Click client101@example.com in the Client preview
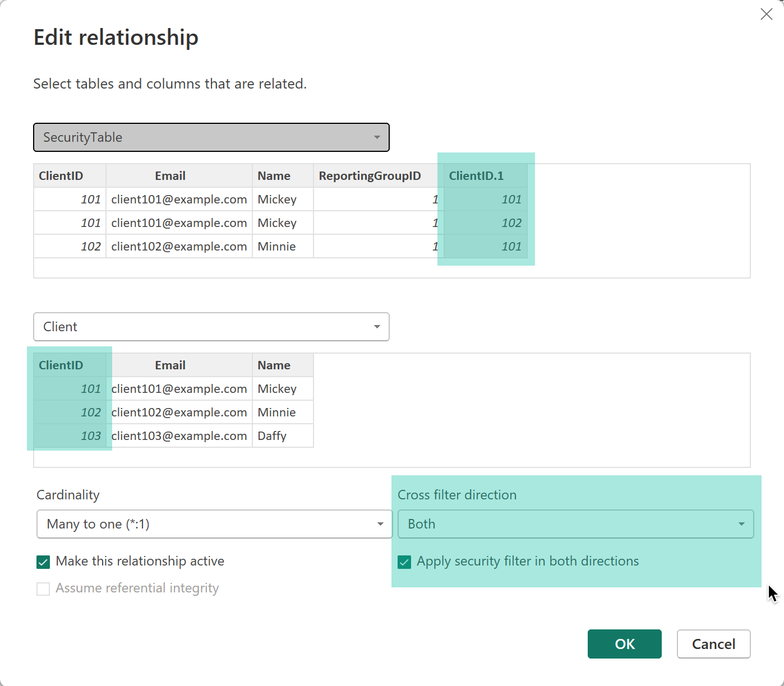784x686 pixels. tap(179, 388)
